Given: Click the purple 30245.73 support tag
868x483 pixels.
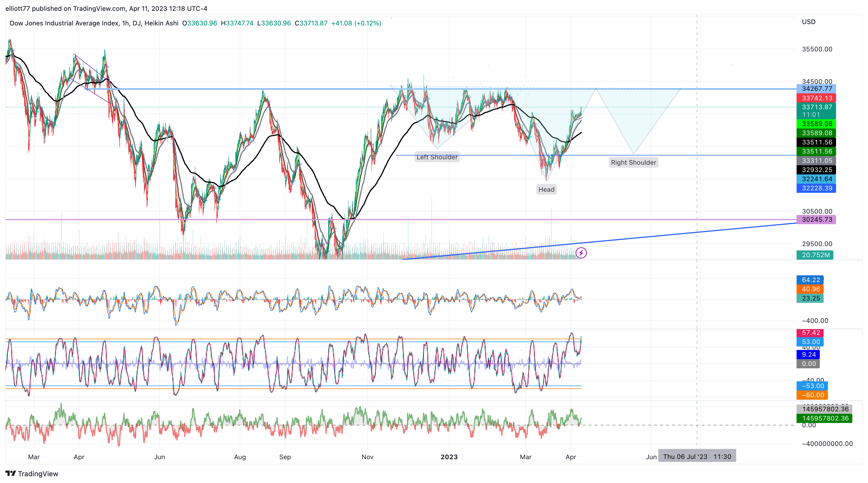Looking at the screenshot, I should pyautogui.click(x=816, y=220).
